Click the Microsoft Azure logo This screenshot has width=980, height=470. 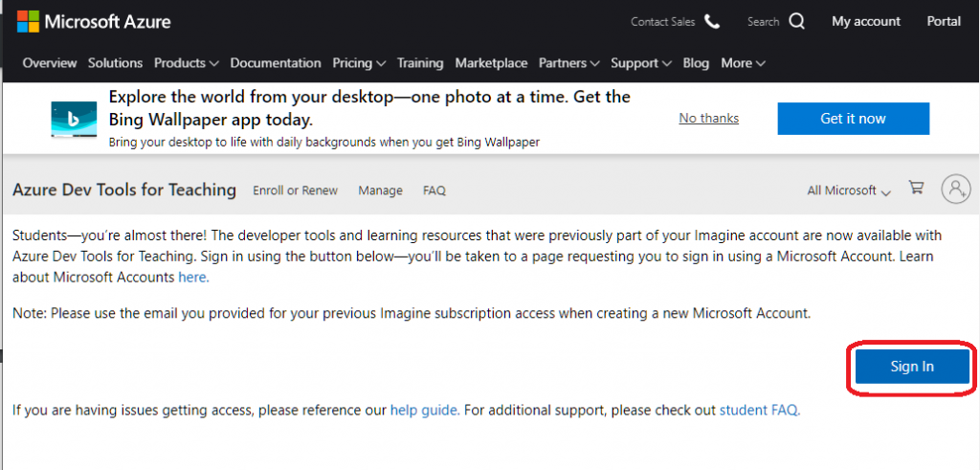[x=94, y=22]
